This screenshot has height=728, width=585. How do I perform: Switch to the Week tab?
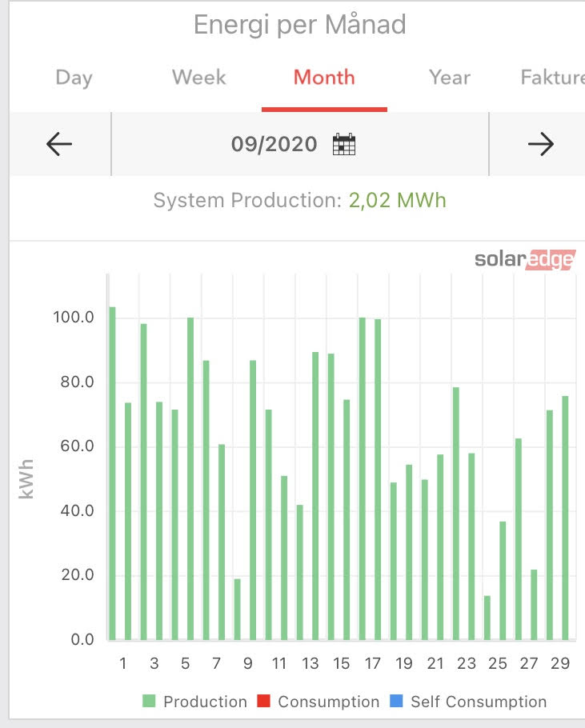click(199, 78)
